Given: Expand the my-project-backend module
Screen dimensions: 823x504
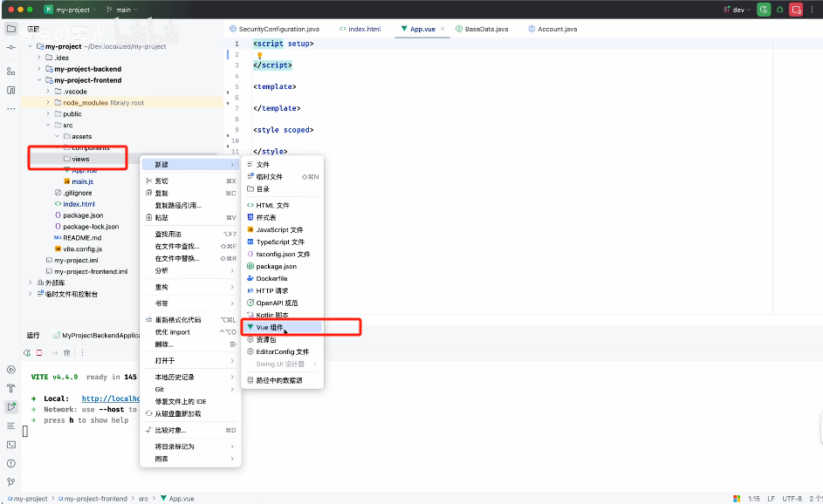Looking at the screenshot, I should pos(39,69).
